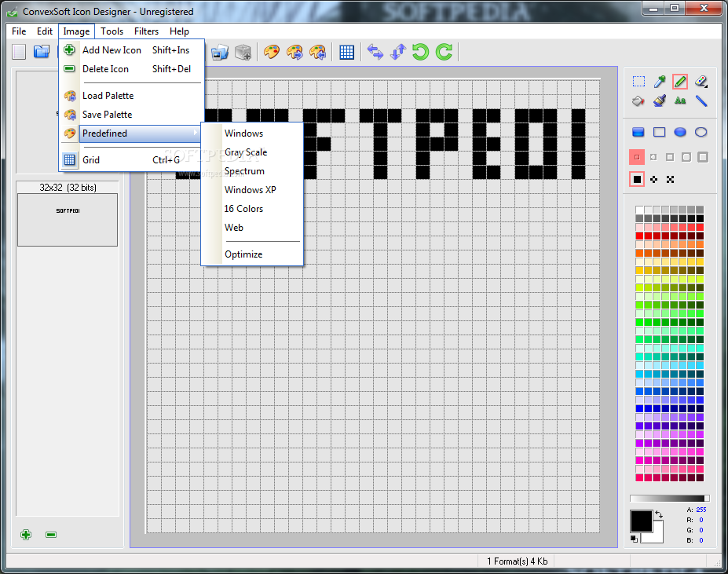Select the 32x32 SOFTPEDI icon thumbnail
The image size is (728, 574).
click(68, 220)
